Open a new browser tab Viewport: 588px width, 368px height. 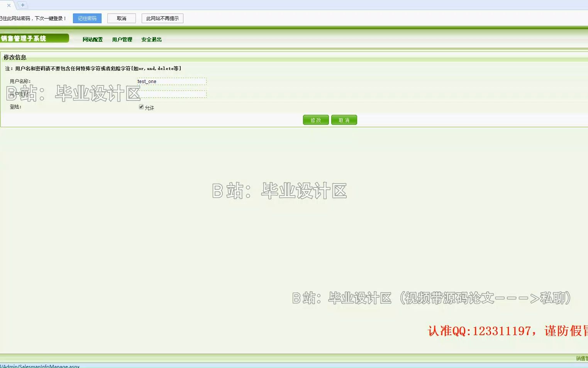[x=22, y=5]
